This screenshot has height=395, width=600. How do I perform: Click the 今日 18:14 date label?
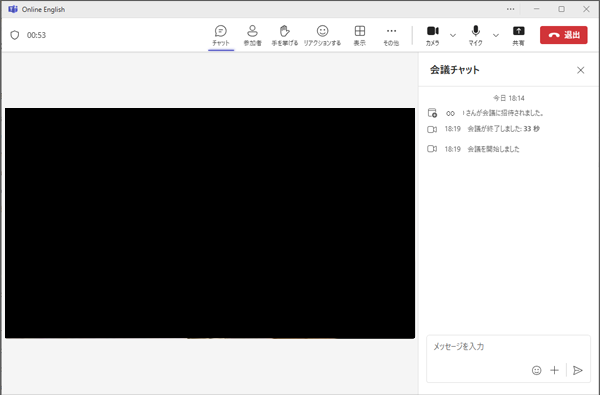pyautogui.click(x=509, y=98)
